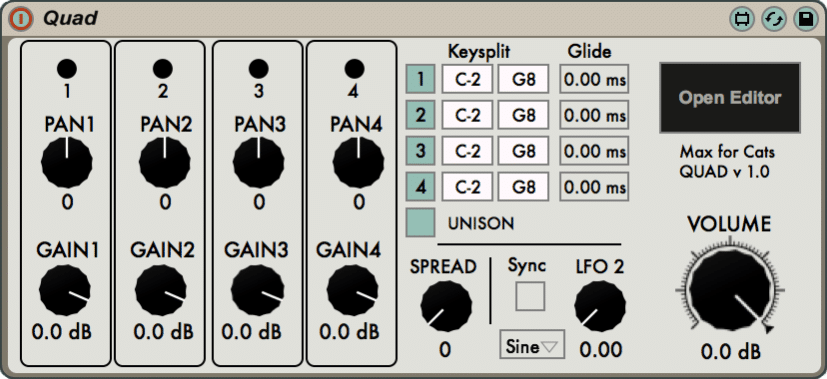Image resolution: width=827 pixels, height=379 pixels.
Task: Save the Quad preset with disk icon
Action: (806, 20)
